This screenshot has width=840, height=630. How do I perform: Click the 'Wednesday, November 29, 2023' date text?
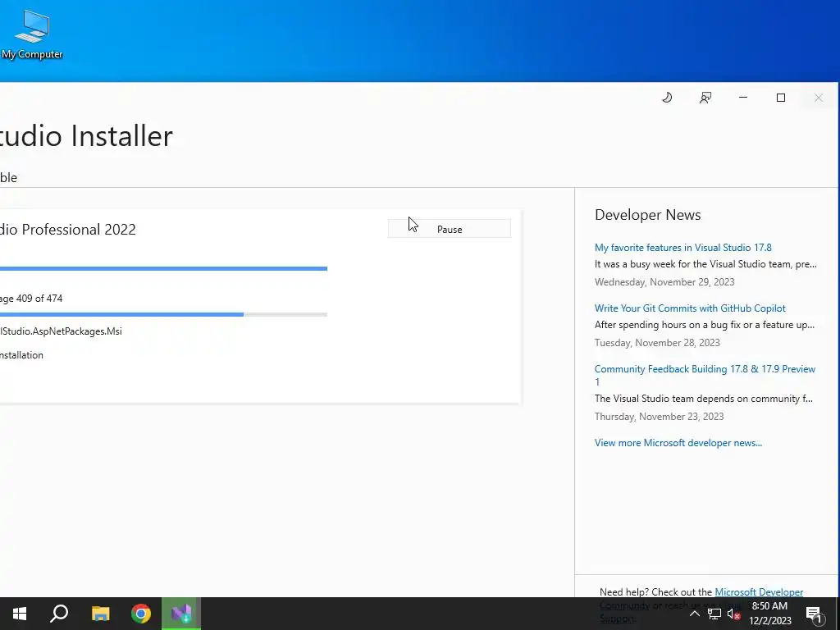point(664,282)
